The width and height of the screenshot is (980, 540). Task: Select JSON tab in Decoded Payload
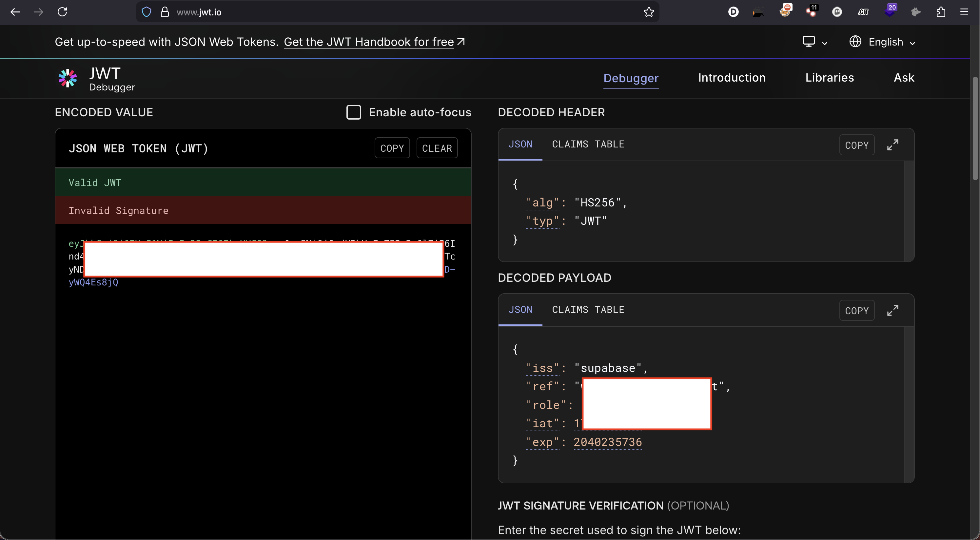pyautogui.click(x=520, y=310)
